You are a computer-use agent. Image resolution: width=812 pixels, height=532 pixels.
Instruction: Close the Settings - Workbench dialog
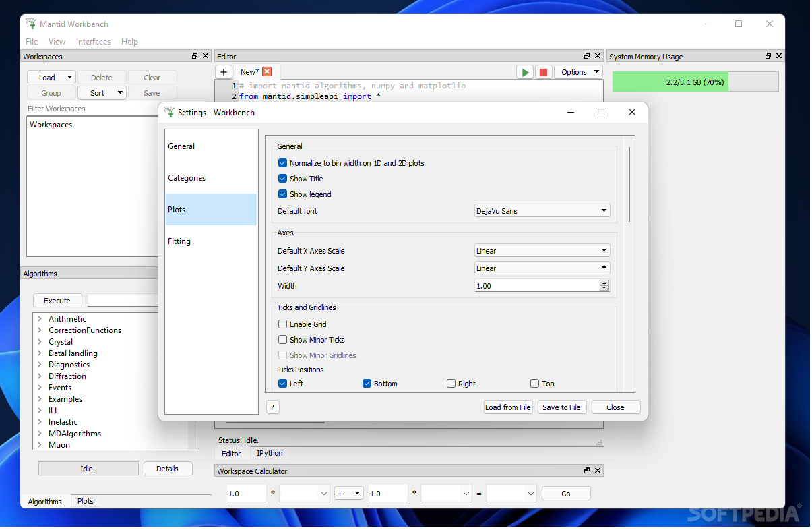pos(632,112)
